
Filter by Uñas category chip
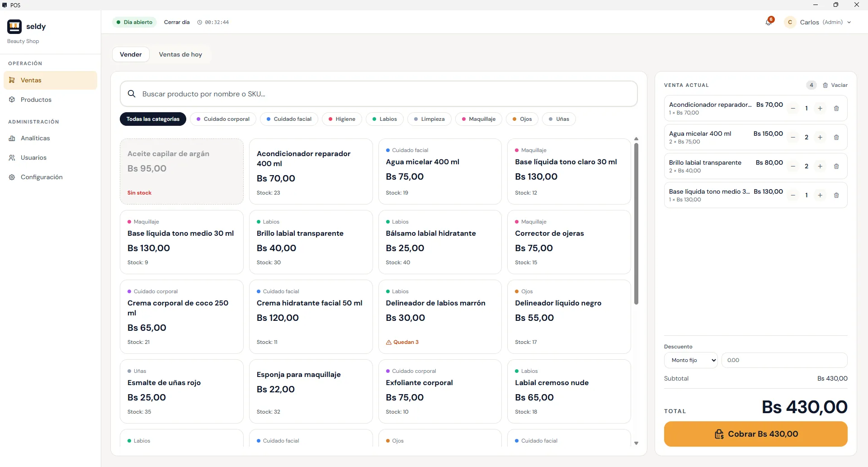pyautogui.click(x=559, y=119)
